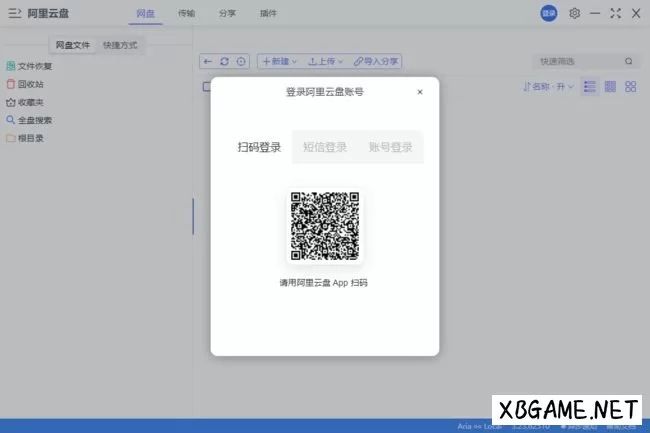The height and width of the screenshot is (433, 650).
Task: Switch to the grid thumbnail view icon
Action: coord(631,87)
